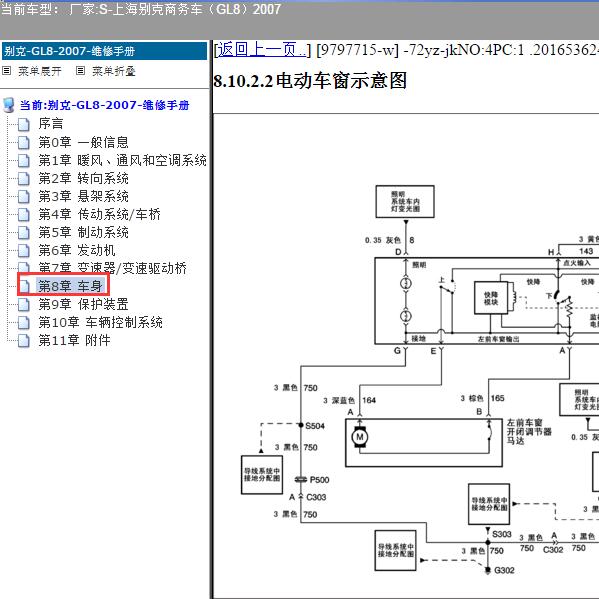Collapse all menus with 菜单折叠
599x599 pixels.
click(x=114, y=71)
